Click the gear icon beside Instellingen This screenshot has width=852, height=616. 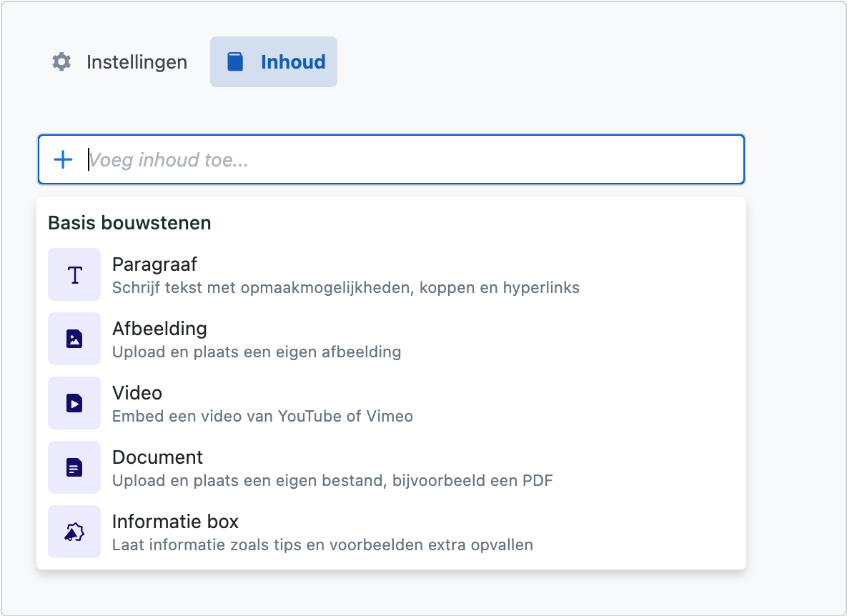[x=62, y=62]
